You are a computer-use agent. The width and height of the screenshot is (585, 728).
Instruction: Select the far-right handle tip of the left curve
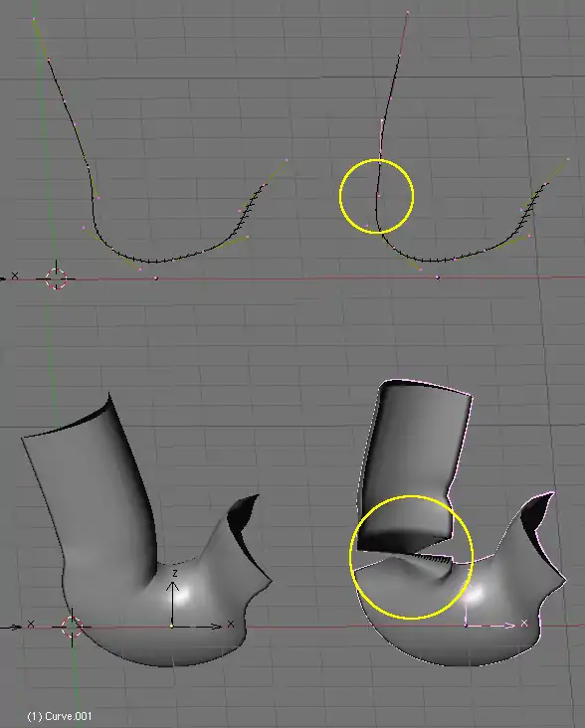pos(287,160)
